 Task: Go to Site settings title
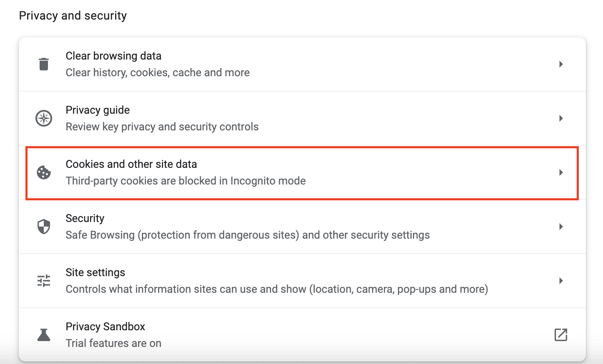pos(95,272)
